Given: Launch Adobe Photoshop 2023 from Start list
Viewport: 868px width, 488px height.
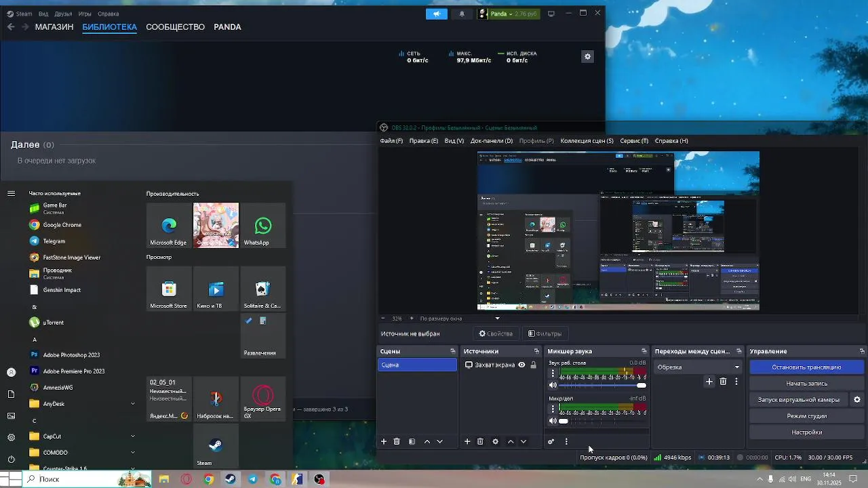Looking at the screenshot, I should (71, 354).
